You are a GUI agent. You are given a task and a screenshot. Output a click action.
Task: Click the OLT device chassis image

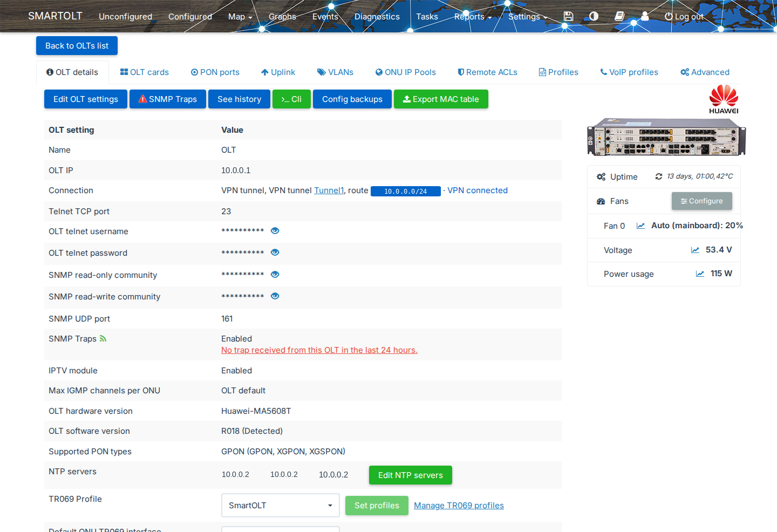pos(666,137)
